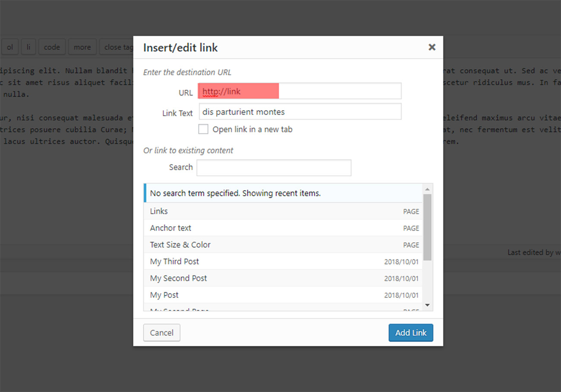Image resolution: width=561 pixels, height=392 pixels.
Task: Insert a li tag button
Action: 28,47
